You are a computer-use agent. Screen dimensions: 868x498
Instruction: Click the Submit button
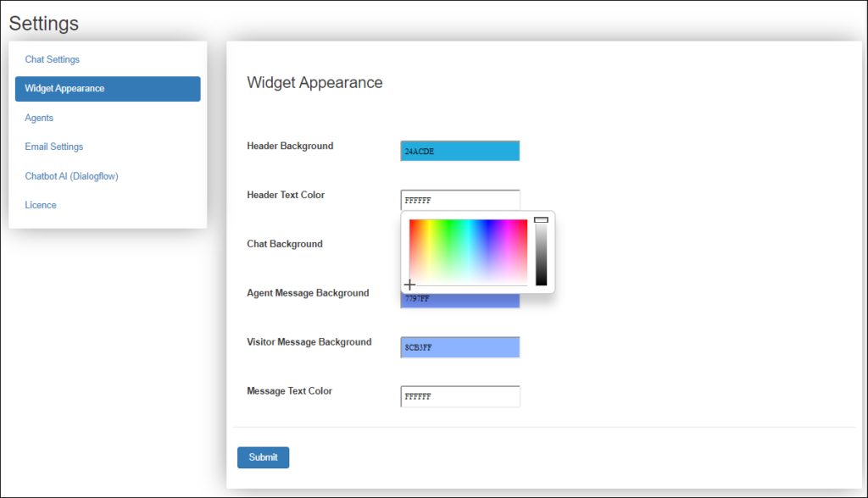coord(263,457)
